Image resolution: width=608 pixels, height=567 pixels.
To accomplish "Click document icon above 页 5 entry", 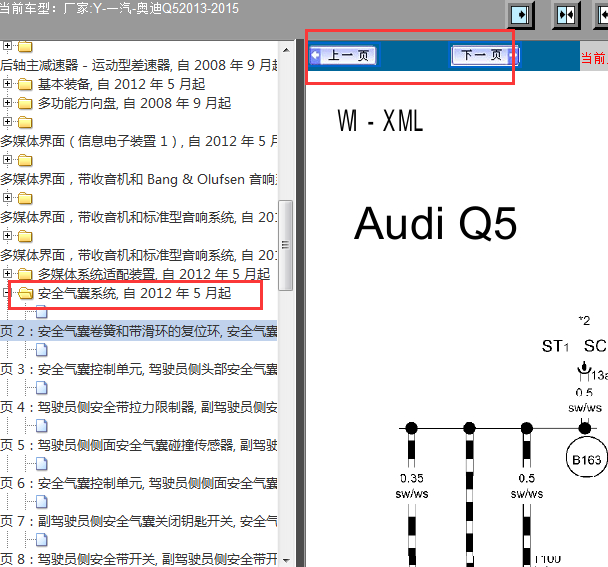I will [x=41, y=426].
